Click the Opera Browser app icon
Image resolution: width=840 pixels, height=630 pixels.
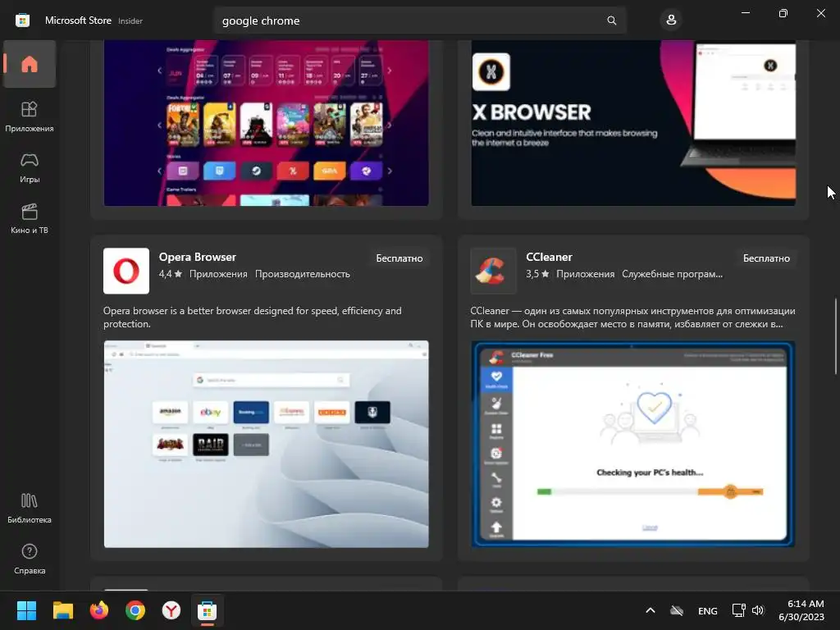(x=126, y=271)
